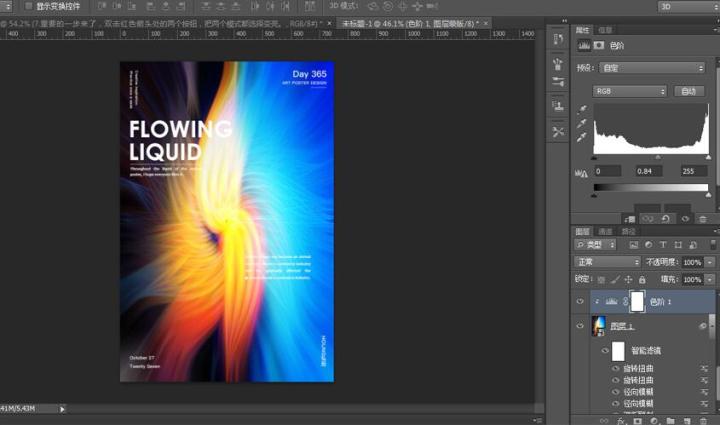Image resolution: width=720 pixels, height=425 pixels.
Task: Click the midtone slider under the histogram
Action: (657, 157)
